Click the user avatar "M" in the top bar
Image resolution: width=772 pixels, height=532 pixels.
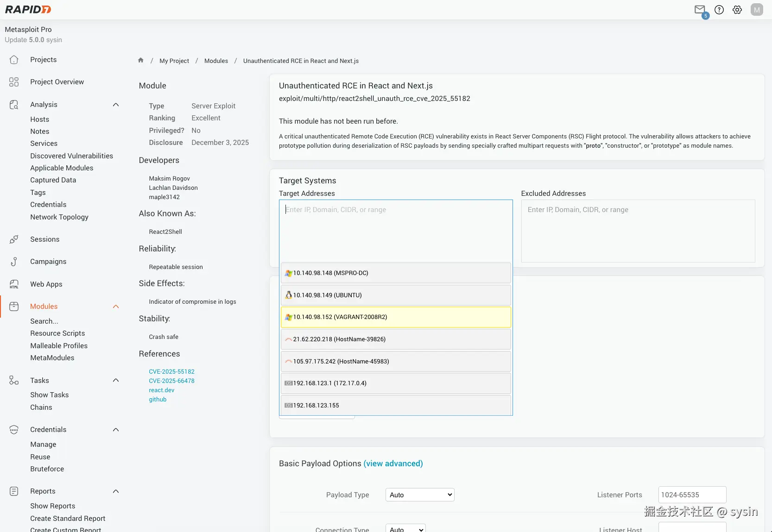click(756, 9)
